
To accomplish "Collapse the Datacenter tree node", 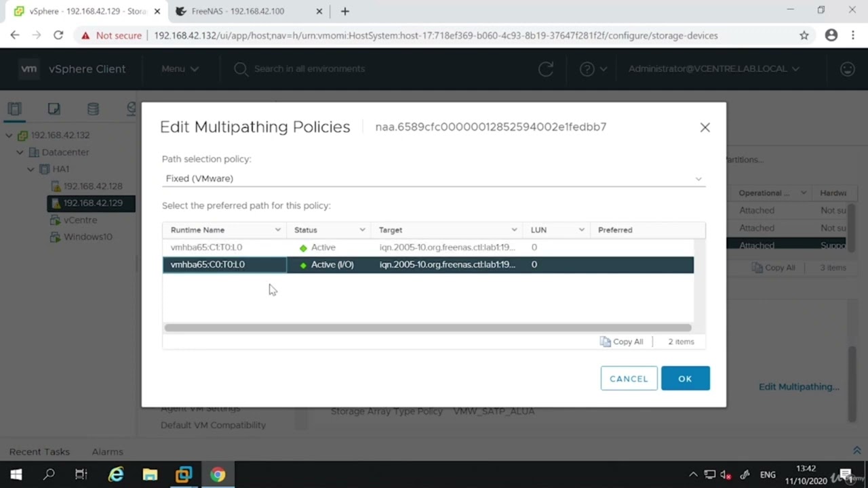I will [20, 152].
